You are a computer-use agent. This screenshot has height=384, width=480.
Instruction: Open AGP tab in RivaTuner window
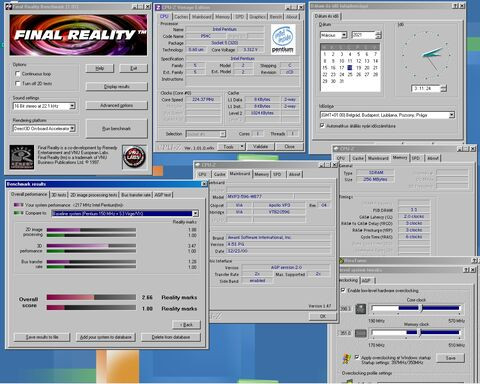(x=366, y=280)
